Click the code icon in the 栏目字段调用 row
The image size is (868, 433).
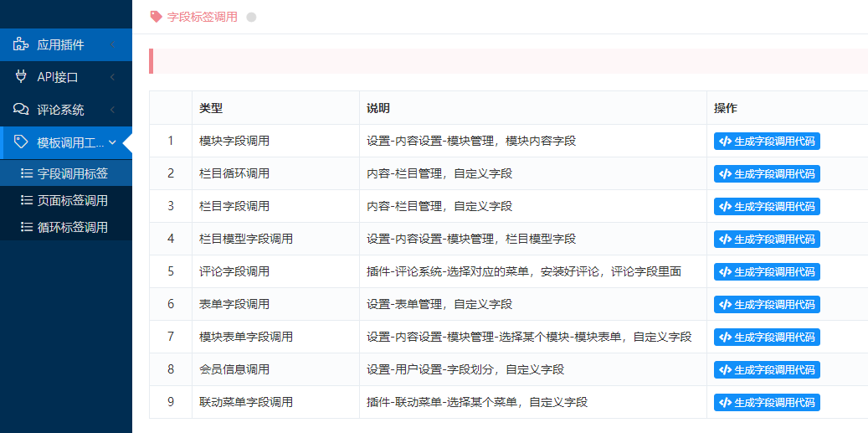[725, 207]
